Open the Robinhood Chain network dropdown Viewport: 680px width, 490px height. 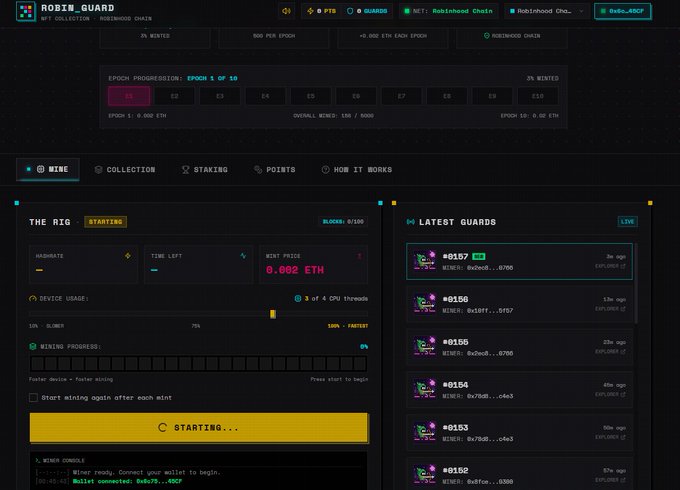(x=546, y=11)
